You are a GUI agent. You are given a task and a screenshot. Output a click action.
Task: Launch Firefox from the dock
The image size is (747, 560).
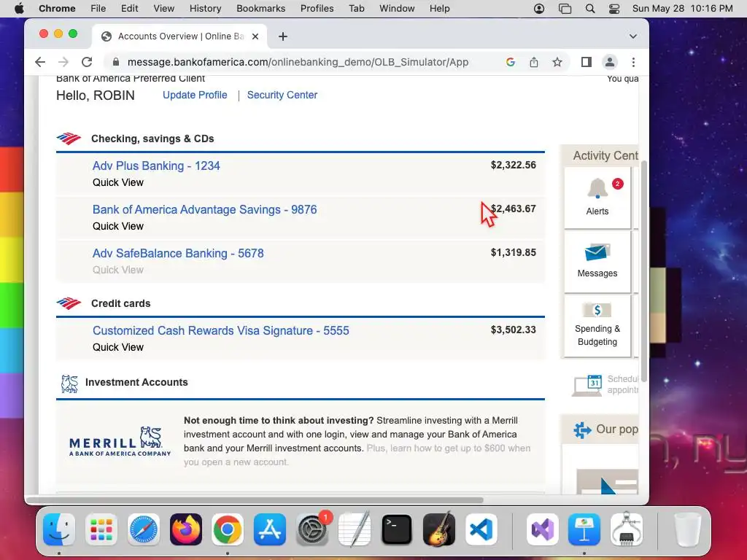pos(186,529)
